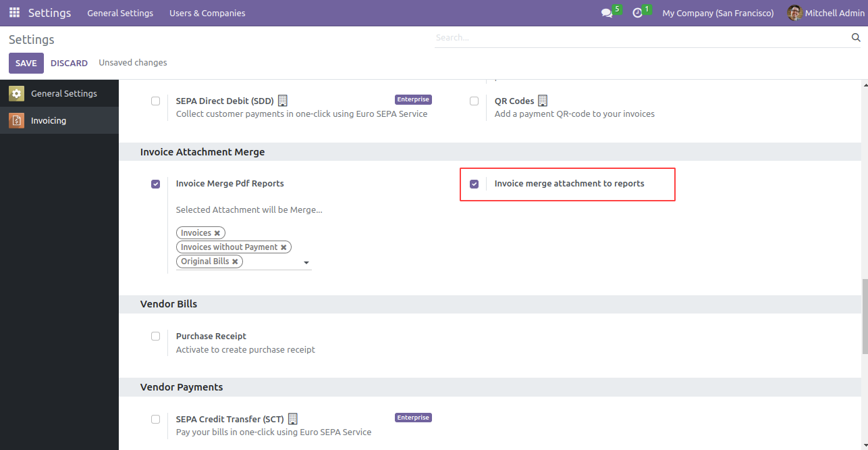This screenshot has width=868, height=450.
Task: Remove the Original Bills tag
Action: 235,261
